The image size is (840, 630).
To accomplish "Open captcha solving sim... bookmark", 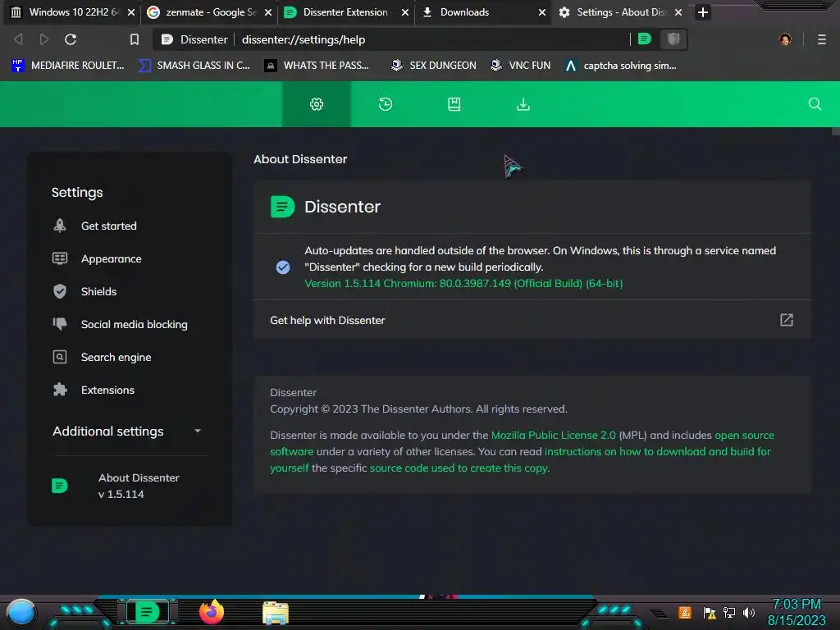I will (x=621, y=66).
